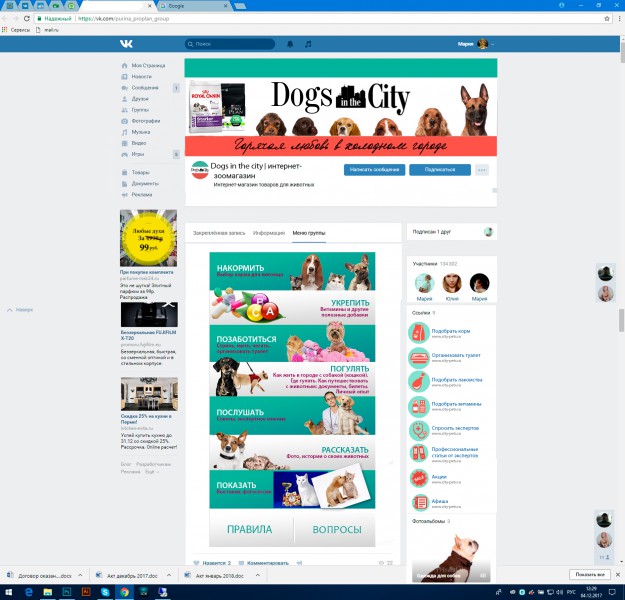The height and width of the screenshot is (600, 625).
Task: Click Показать все downloads button
Action: pos(590,574)
